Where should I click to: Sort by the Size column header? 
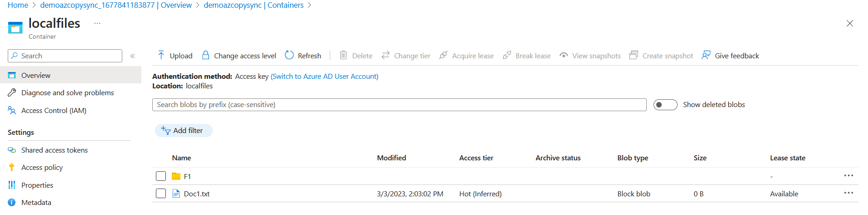pyautogui.click(x=700, y=158)
